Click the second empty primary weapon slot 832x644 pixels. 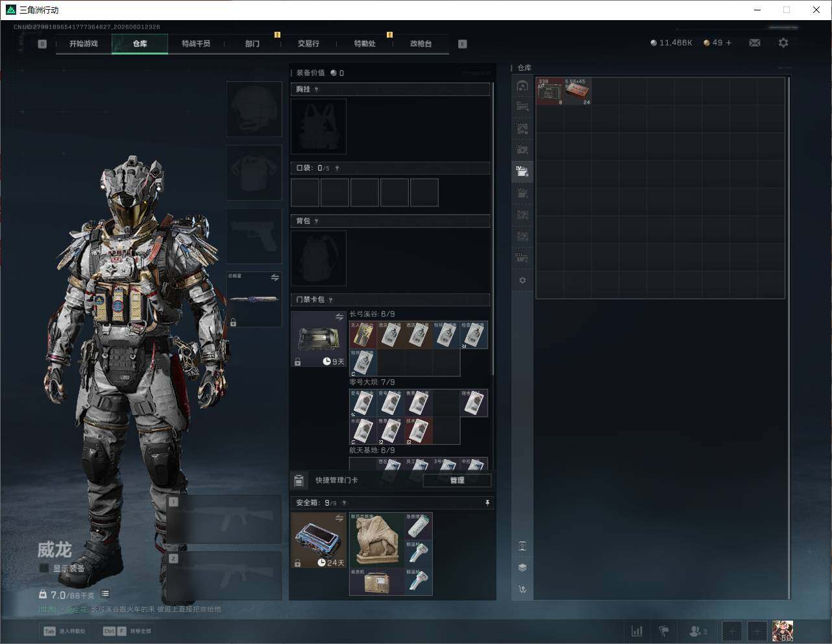(x=225, y=576)
